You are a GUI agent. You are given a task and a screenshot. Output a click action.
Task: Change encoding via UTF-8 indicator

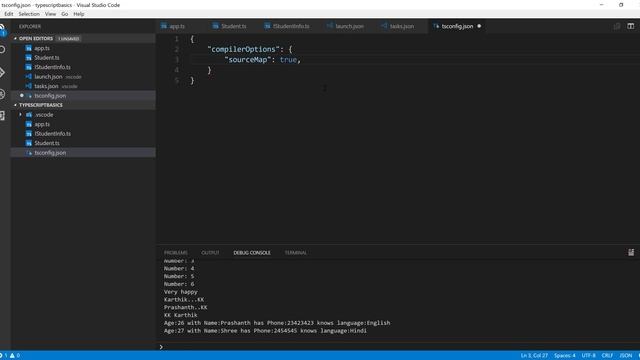point(589,356)
